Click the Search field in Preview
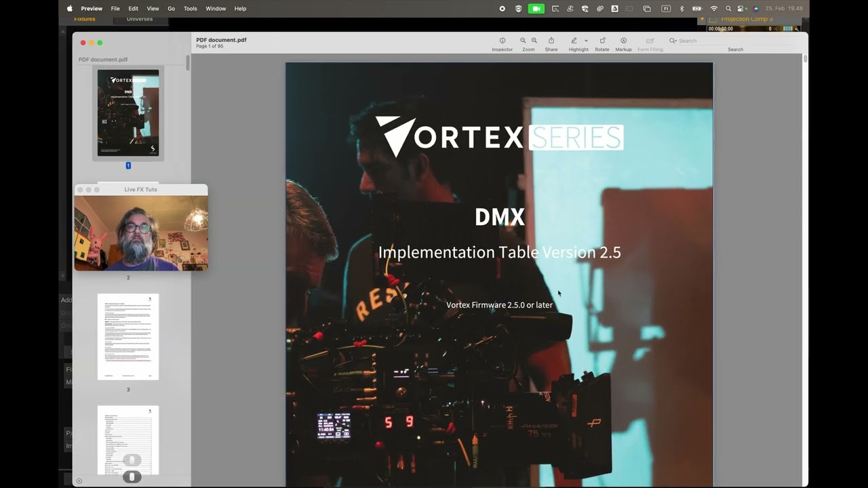Viewport: 868px width, 488px height. click(735, 41)
